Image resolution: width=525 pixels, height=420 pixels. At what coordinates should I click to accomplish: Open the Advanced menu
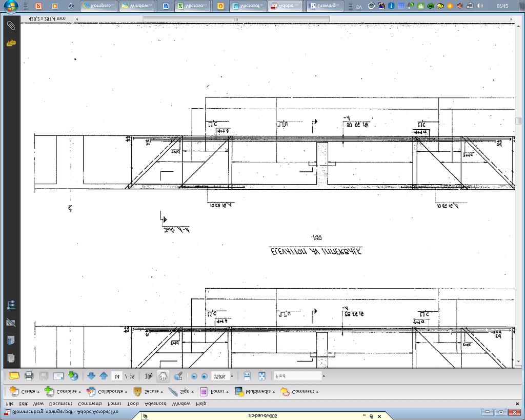pyautogui.click(x=155, y=404)
